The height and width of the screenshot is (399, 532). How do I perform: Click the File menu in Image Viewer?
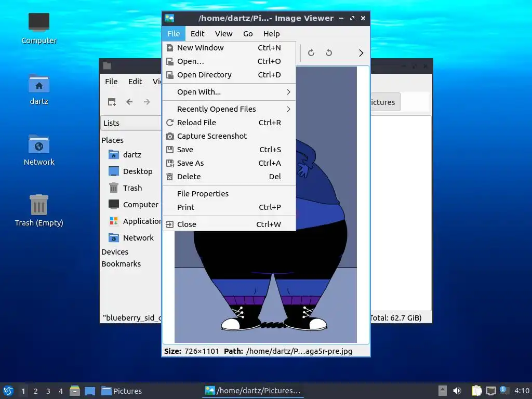174,34
